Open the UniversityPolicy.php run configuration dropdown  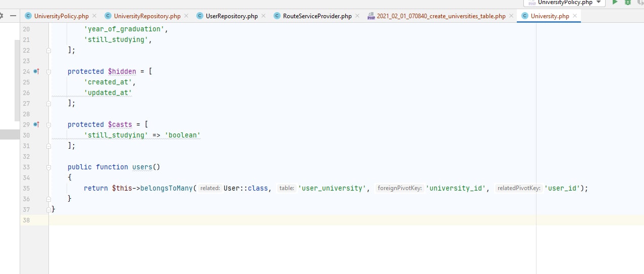coord(565,3)
